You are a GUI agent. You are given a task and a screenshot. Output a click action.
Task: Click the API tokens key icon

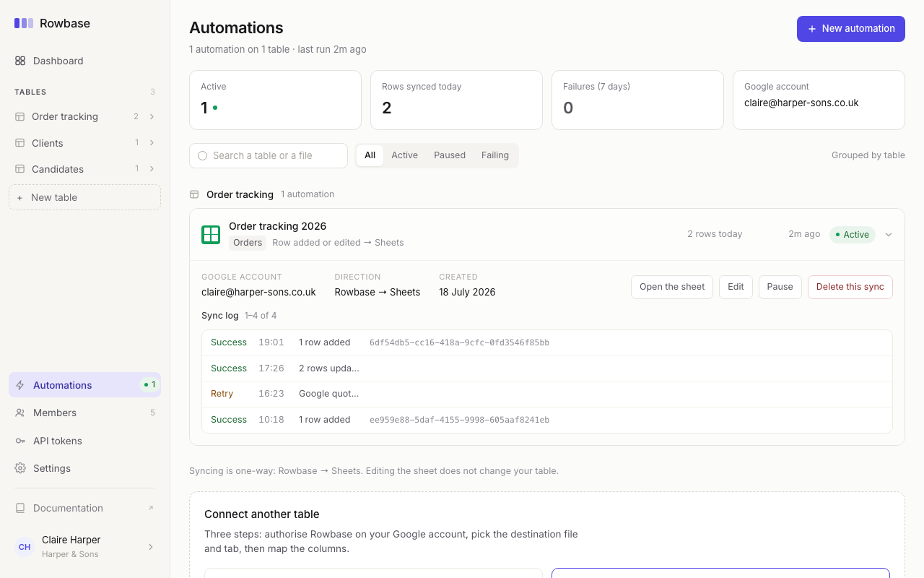click(x=20, y=441)
